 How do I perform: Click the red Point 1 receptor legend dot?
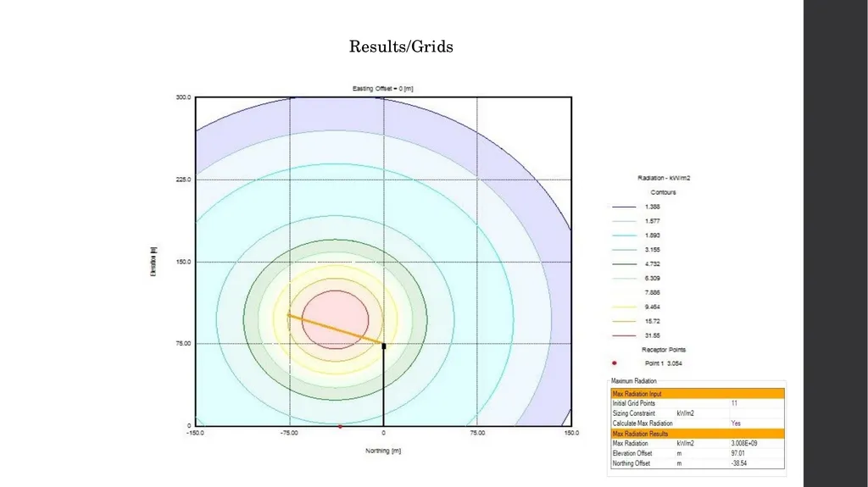pyautogui.click(x=614, y=363)
